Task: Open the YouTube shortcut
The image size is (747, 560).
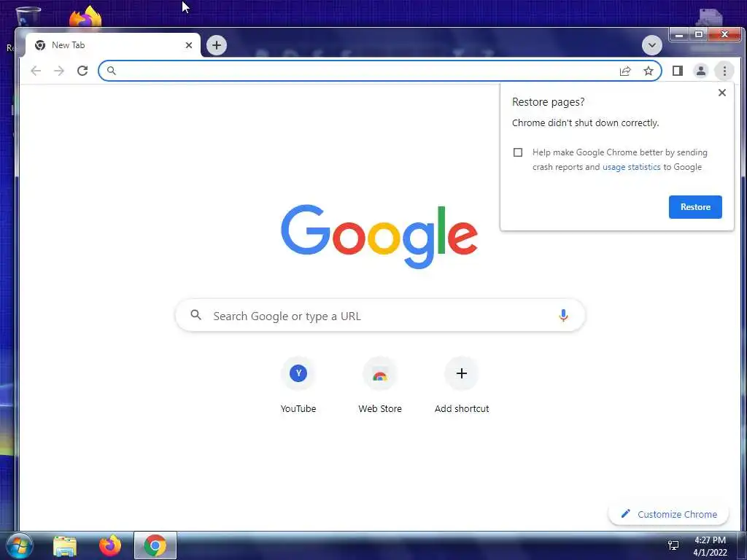Action: [x=298, y=385]
